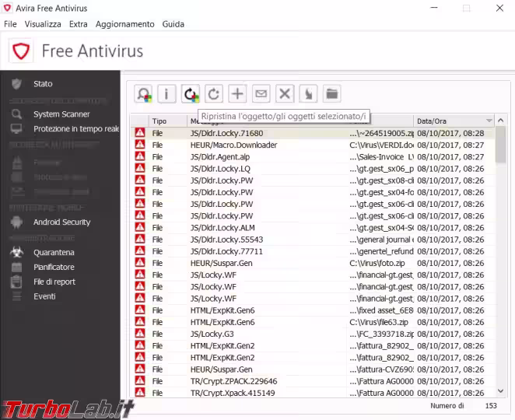Select the row with path fattura-CVZ690
Image resolution: width=515 pixels, height=420 pixels.
313,369
